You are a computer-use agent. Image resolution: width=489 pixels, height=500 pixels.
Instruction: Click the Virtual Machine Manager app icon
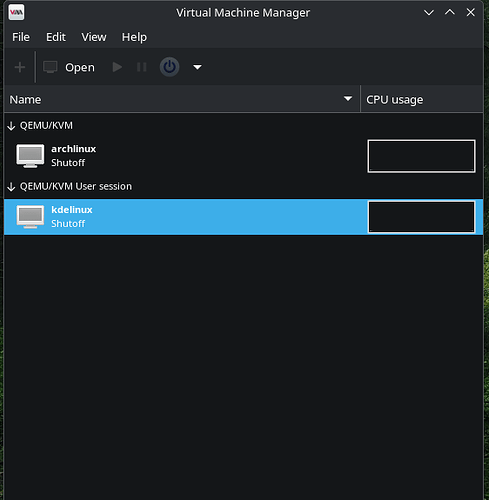click(16, 13)
